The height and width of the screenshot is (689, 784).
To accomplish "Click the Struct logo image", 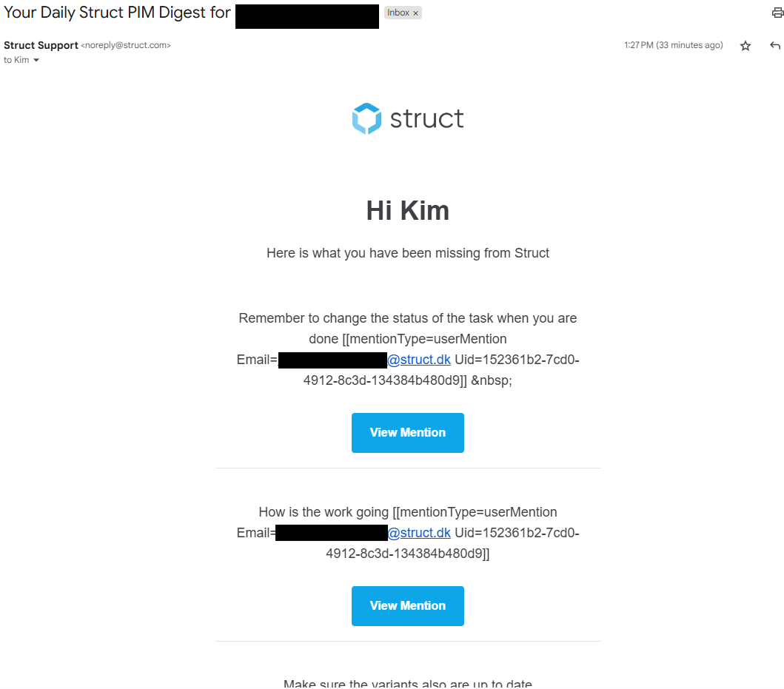I will click(408, 119).
